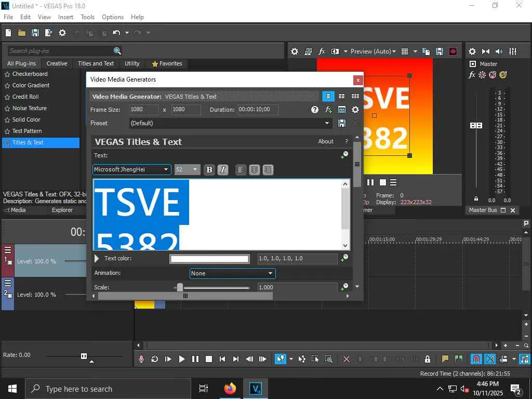
Task: Open the Tools menu
Action: coord(87,17)
